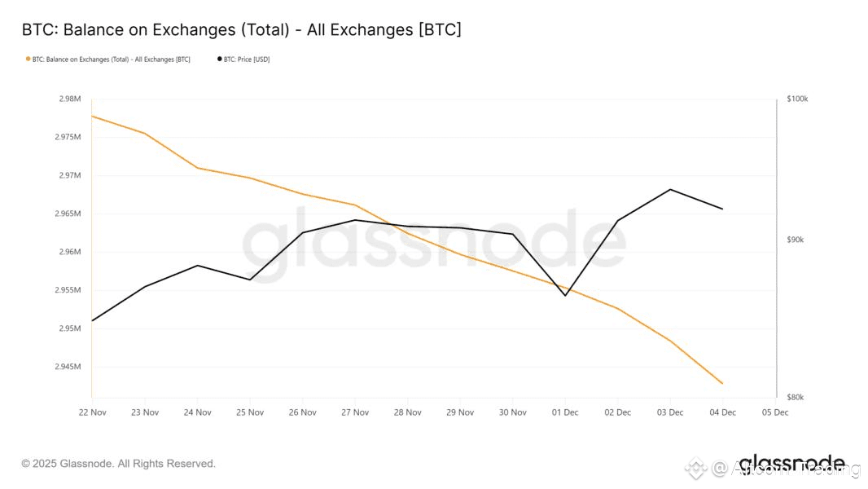The image size is (868, 489).
Task: Click the '@ Altcoin Trading' watermark text
Action: pos(786,469)
